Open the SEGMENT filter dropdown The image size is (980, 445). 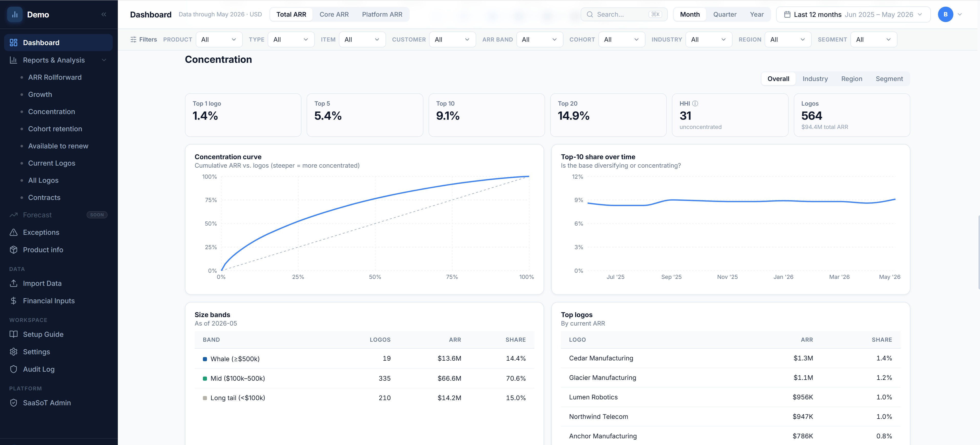click(x=874, y=39)
